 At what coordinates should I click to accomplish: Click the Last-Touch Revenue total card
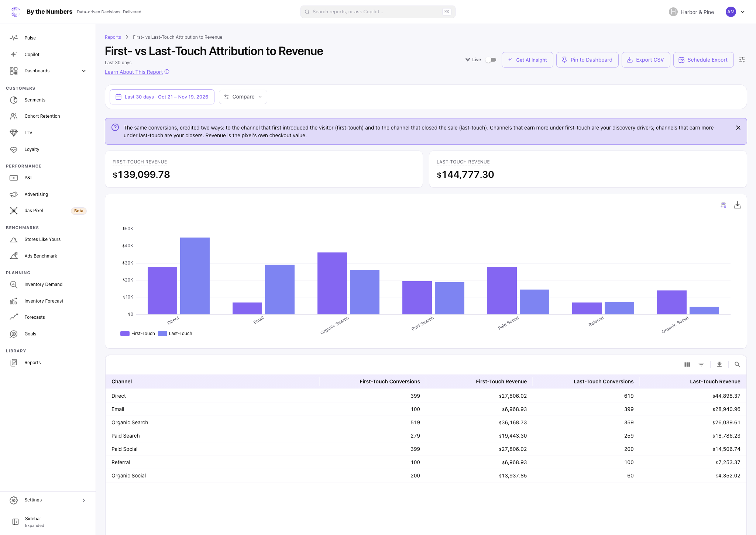[588, 169]
